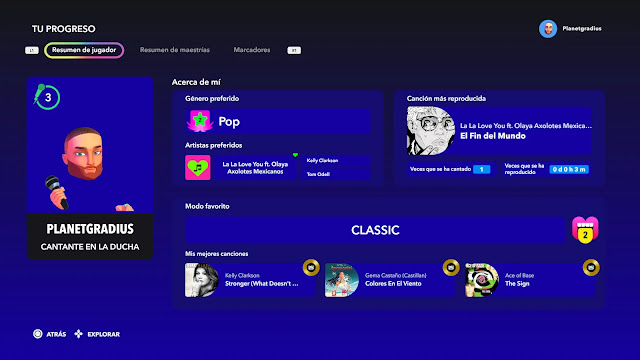Viewport: 640px width, 360px height.
Task: Click gold disc on The Sign card
Action: [591, 268]
